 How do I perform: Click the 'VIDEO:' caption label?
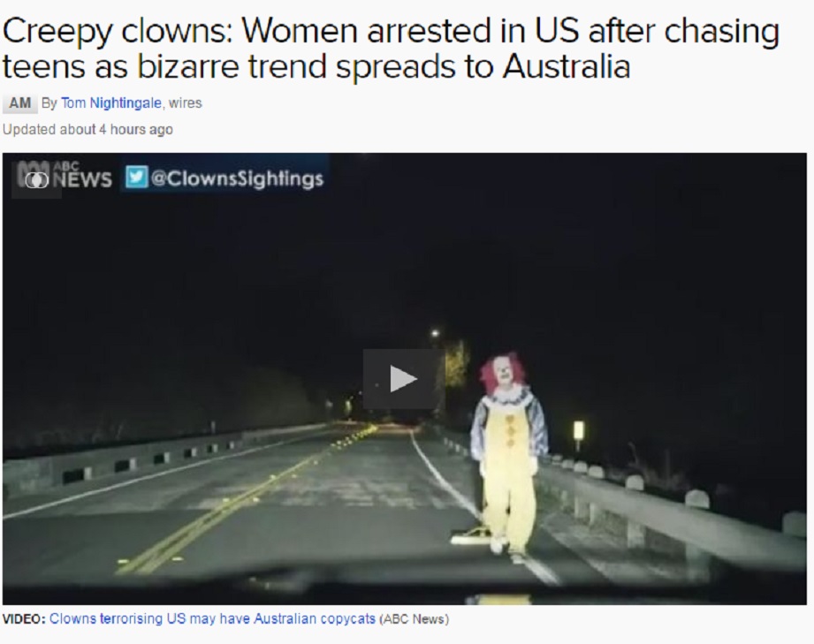coord(25,619)
